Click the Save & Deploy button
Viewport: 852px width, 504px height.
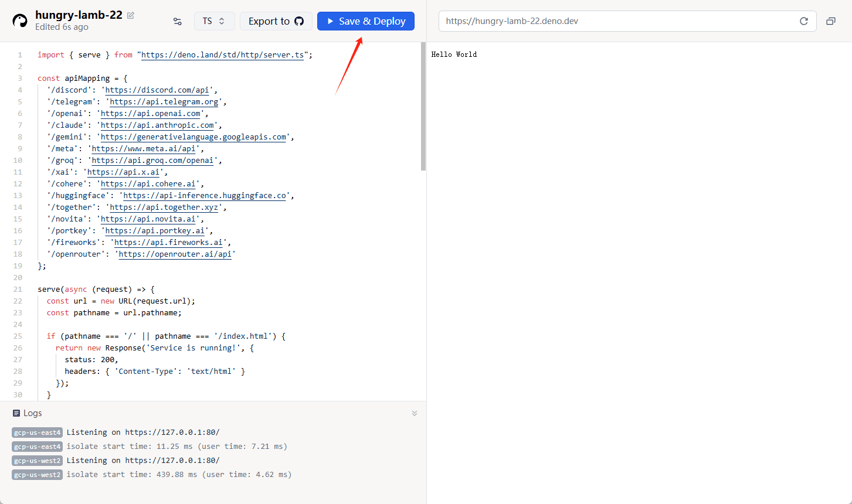coord(366,21)
